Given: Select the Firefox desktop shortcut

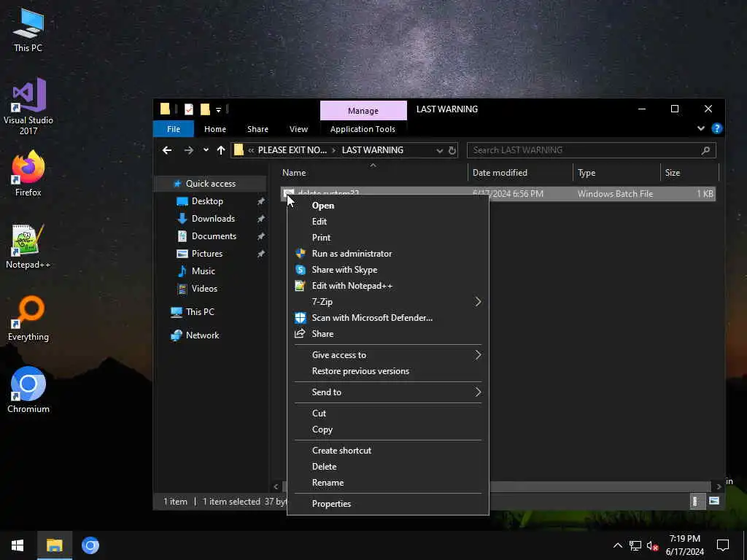Looking at the screenshot, I should point(28,174).
